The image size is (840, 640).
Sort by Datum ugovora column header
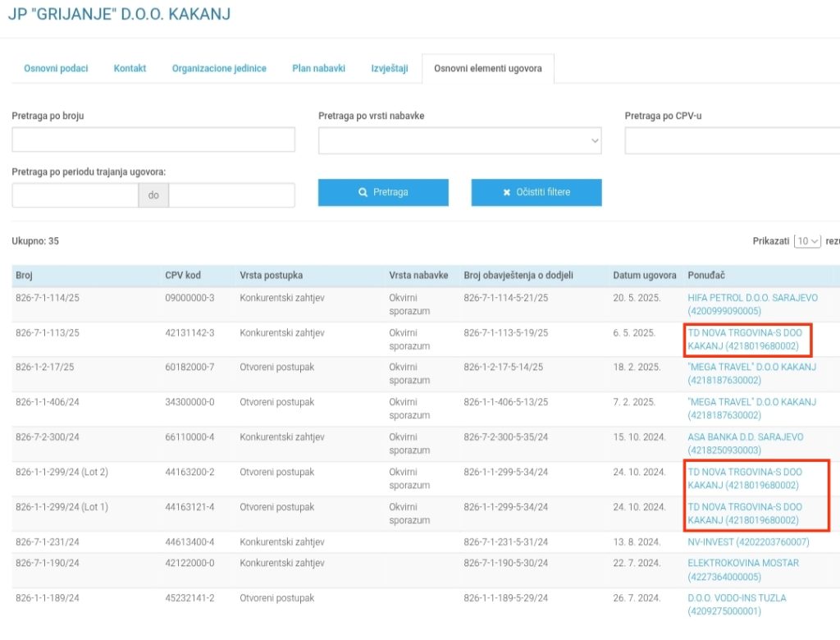point(644,276)
